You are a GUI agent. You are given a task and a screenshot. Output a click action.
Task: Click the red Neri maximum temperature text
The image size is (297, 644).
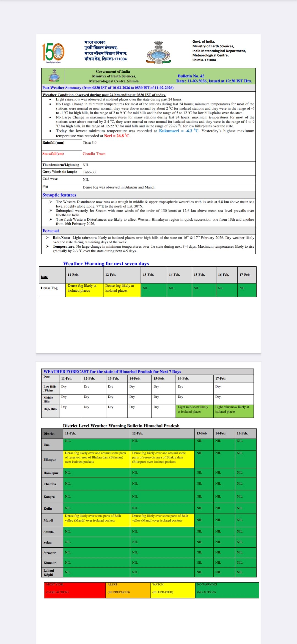(117, 136)
